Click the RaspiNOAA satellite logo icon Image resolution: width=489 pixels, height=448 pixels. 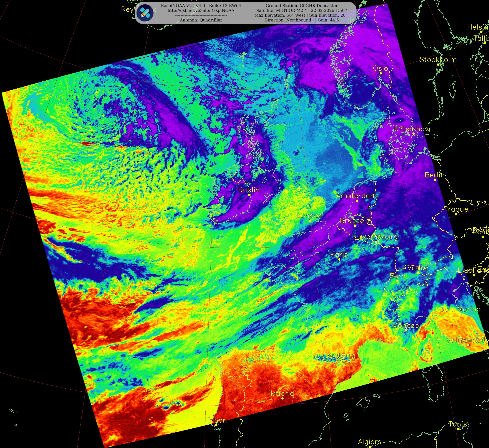145,13
